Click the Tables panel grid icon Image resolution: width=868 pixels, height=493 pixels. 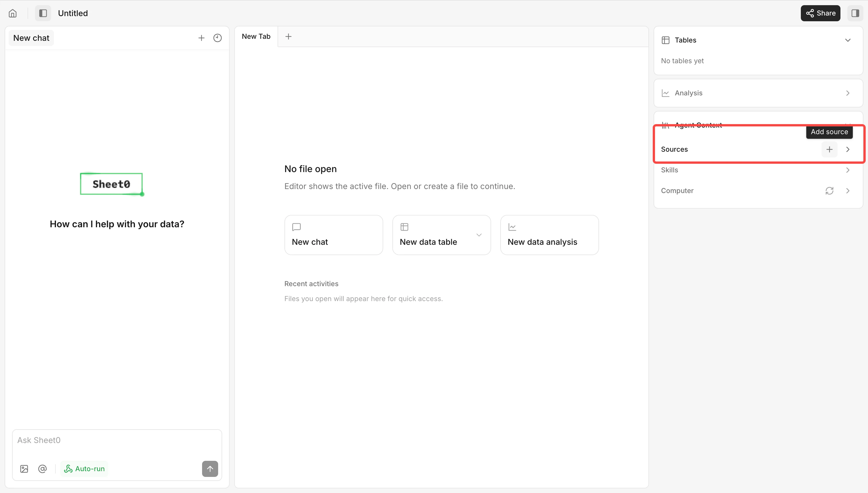tap(665, 40)
